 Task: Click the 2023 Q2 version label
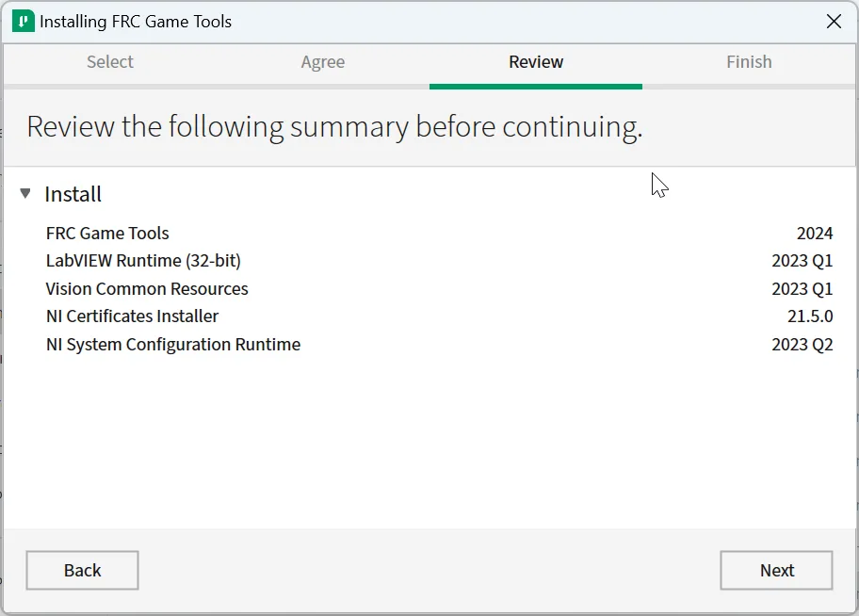(x=802, y=345)
